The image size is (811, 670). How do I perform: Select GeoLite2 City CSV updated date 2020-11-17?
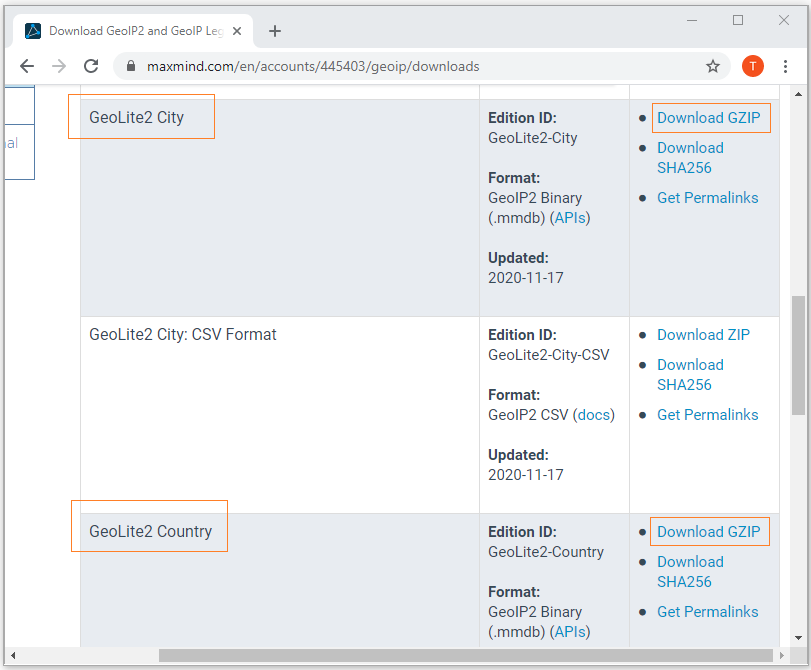(525, 475)
